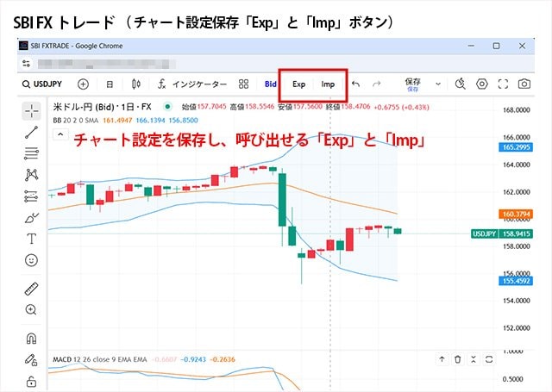
Task: Add a symbol to compare with the plus icon
Action: click(x=83, y=84)
